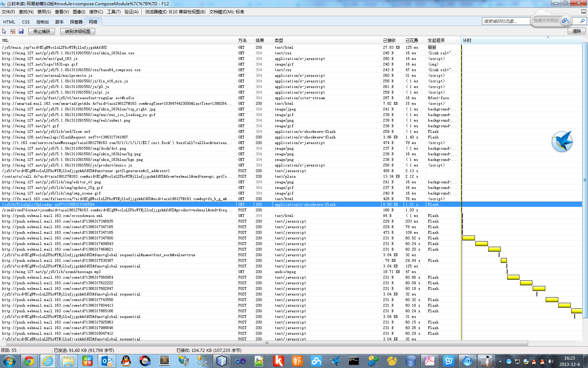Viewport: 588px width, 368px height.
Task: Open the 禁用(S) menu
Action: [44, 12]
